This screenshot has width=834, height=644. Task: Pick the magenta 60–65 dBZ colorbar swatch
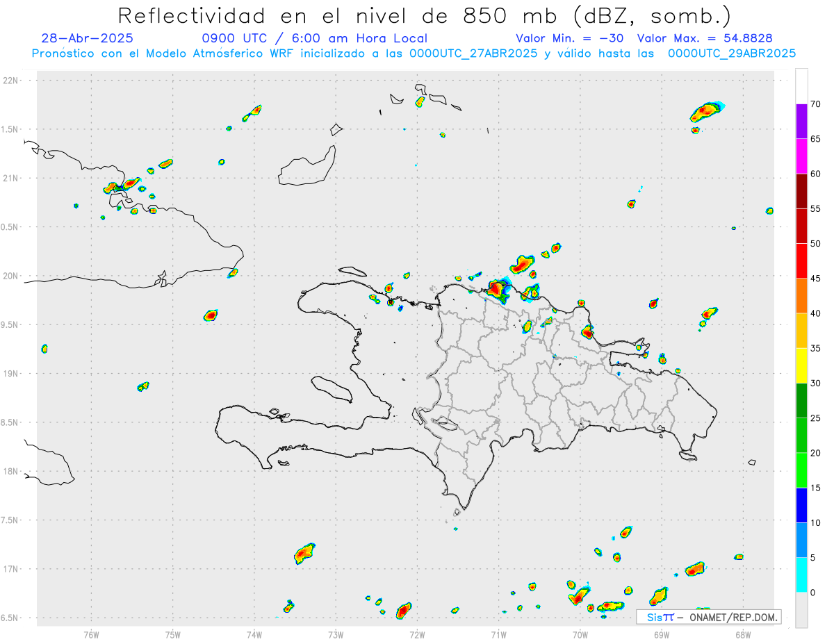802,156
